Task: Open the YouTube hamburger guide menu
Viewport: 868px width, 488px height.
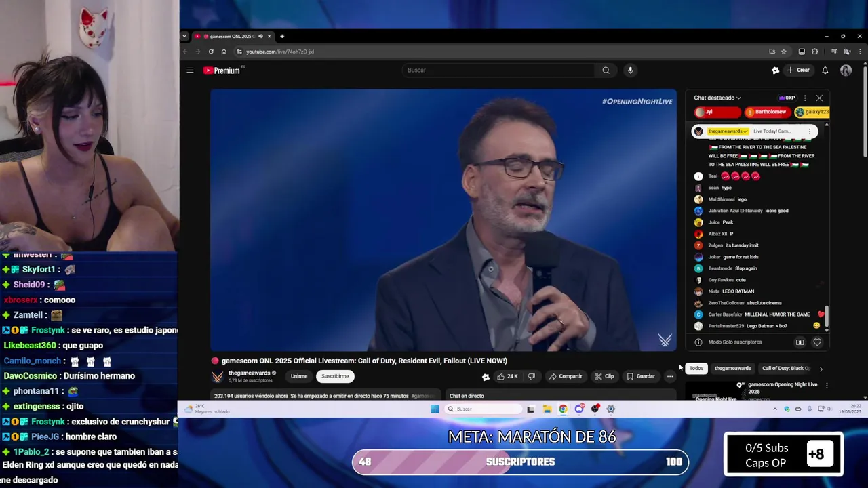Action: coord(190,70)
